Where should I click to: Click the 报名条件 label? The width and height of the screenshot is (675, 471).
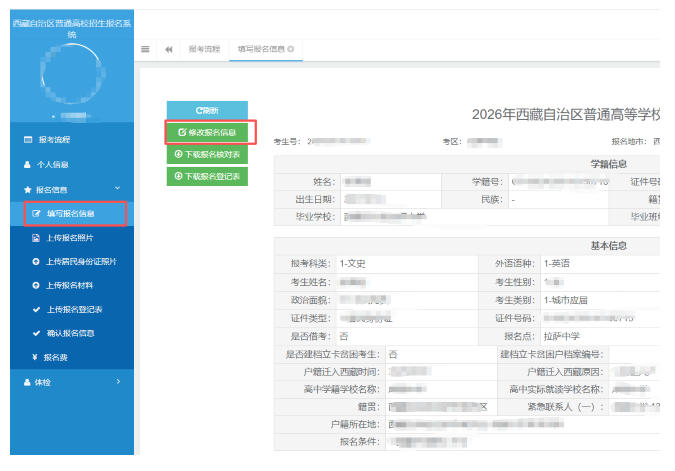pos(359,442)
